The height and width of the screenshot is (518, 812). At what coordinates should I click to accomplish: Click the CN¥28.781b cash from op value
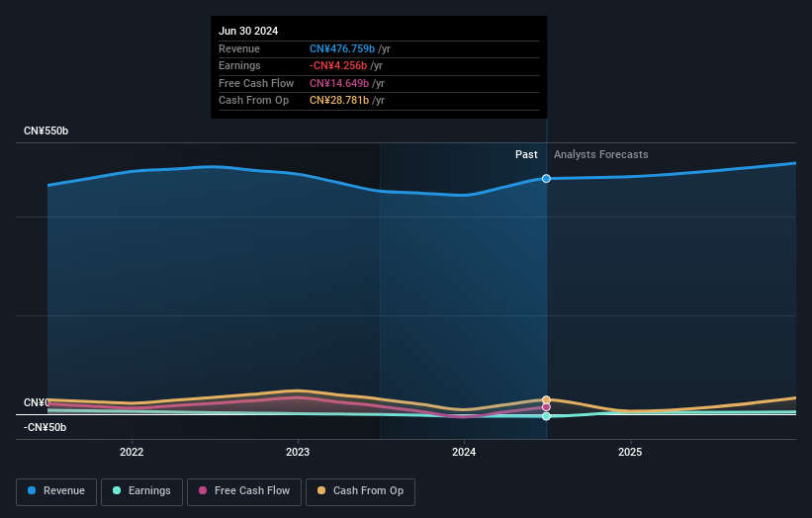pos(339,101)
